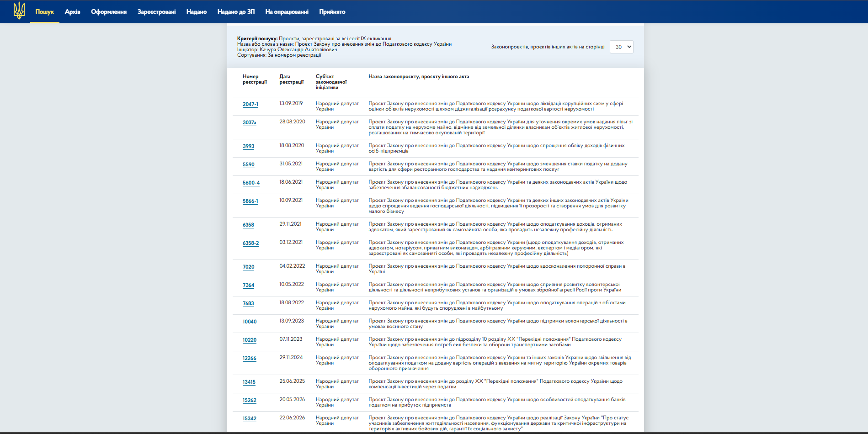Open draft law 7020
This screenshot has height=434, width=868.
[x=249, y=267]
